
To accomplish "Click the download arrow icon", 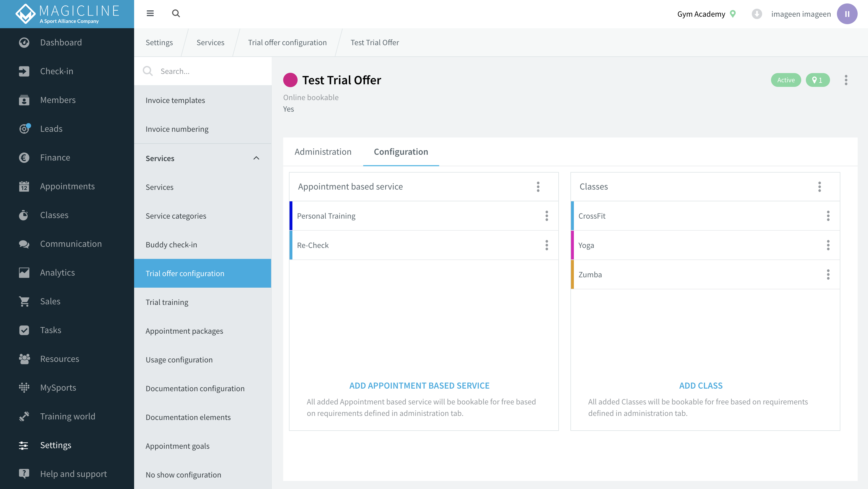I will [757, 14].
